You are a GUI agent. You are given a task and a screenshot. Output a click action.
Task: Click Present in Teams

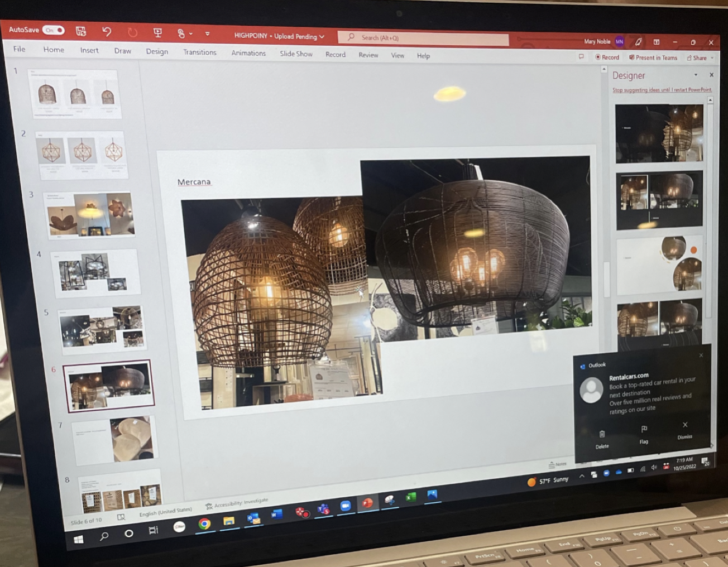[x=653, y=57]
